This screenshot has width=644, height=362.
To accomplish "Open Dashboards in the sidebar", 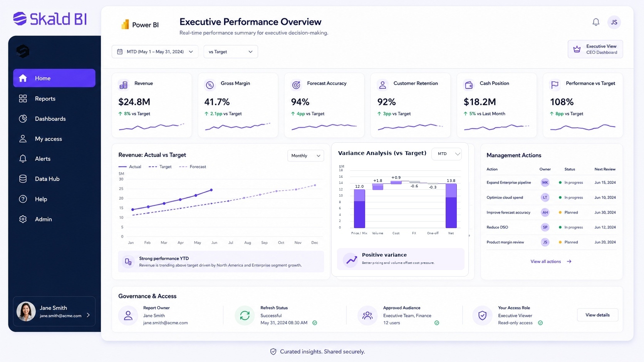I will click(54, 118).
